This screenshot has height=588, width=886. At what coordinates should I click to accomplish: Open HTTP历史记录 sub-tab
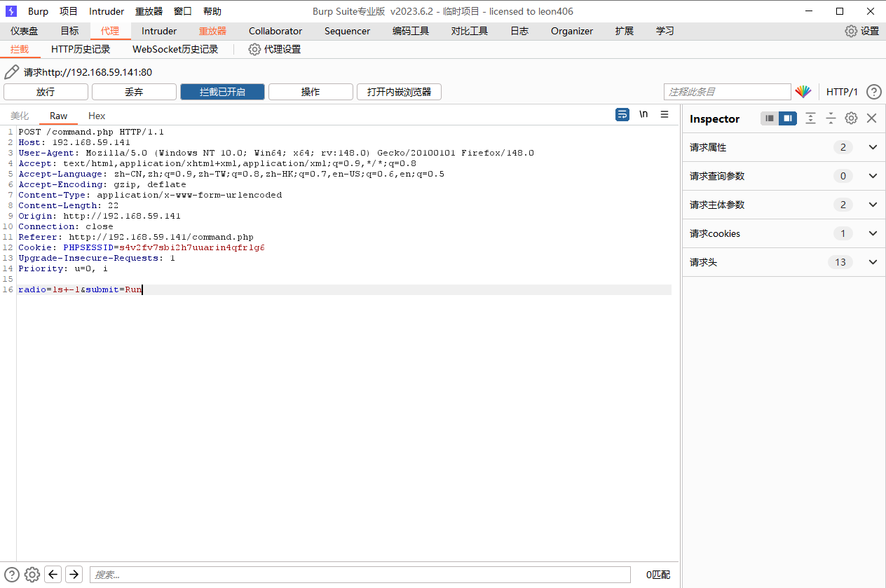pos(81,49)
